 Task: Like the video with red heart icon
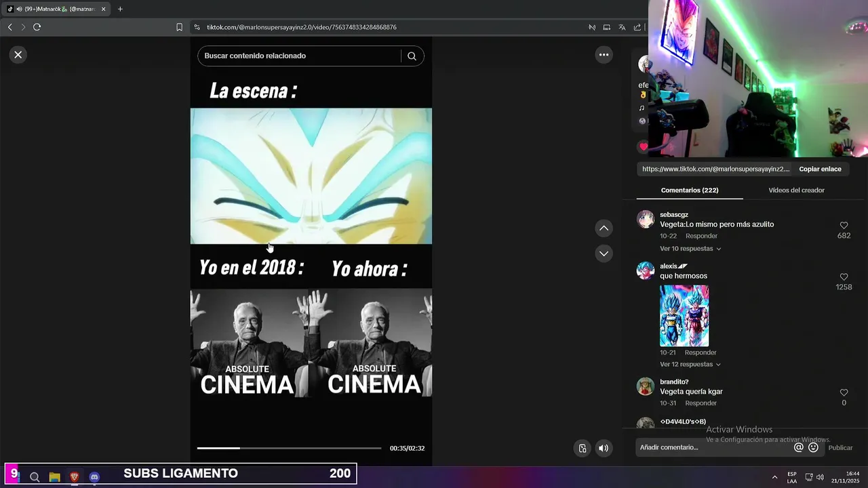point(643,146)
